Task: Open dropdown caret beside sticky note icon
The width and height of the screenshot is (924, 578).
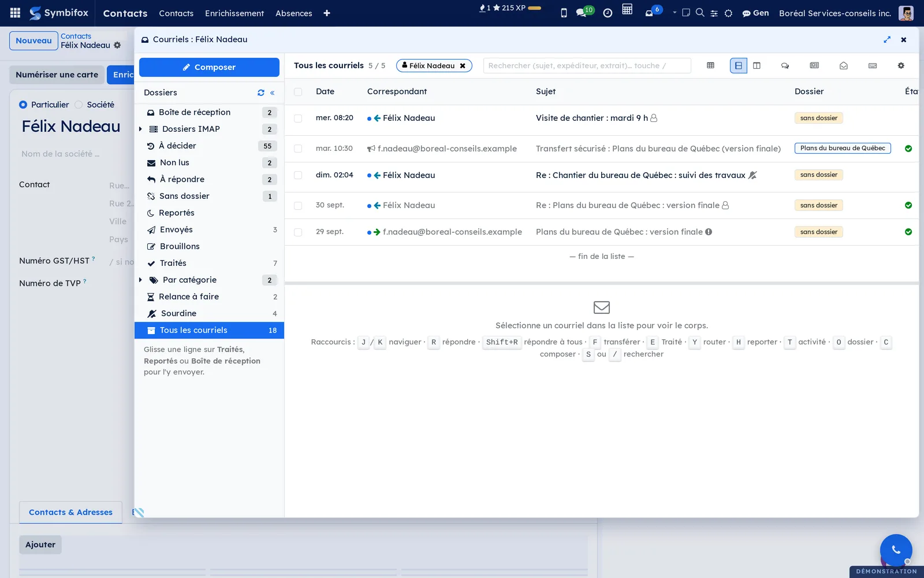Action: (675, 12)
